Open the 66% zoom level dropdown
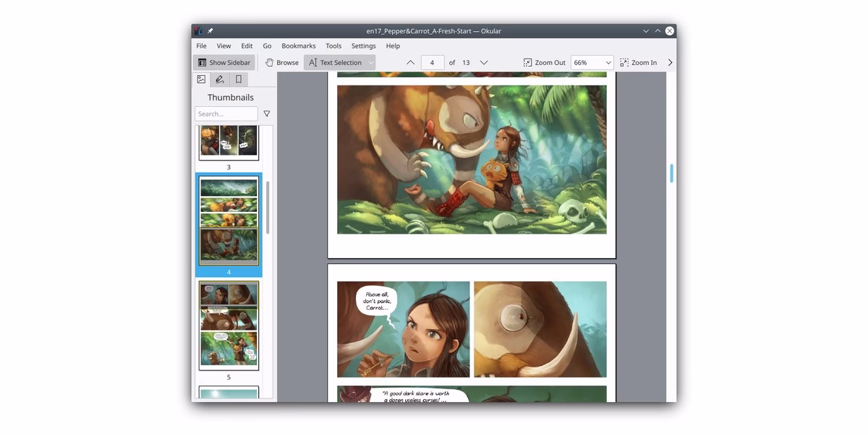 point(592,63)
